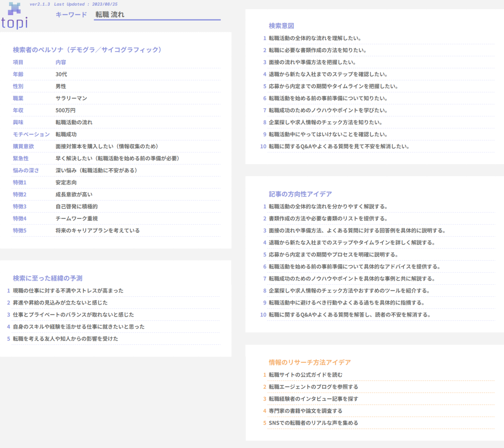This screenshot has width=504, height=448.
Task: Select idea 応募から内定までの期間やプロセスを明確に説明する。
Action: click(333, 255)
